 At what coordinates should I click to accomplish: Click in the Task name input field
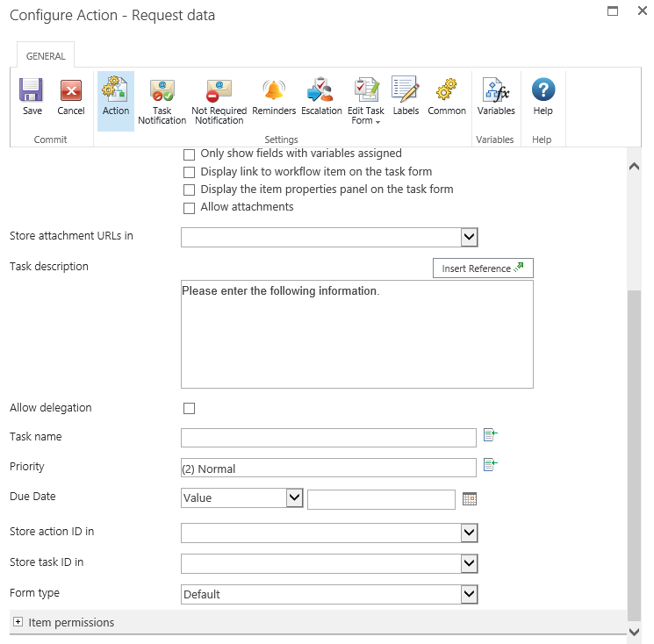coord(328,438)
